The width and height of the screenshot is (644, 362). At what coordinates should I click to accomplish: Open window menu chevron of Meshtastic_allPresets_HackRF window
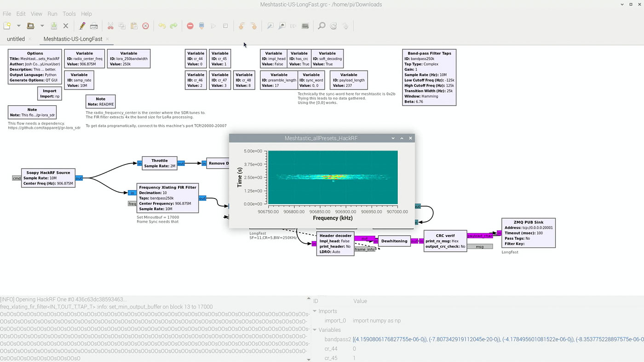pyautogui.click(x=393, y=138)
